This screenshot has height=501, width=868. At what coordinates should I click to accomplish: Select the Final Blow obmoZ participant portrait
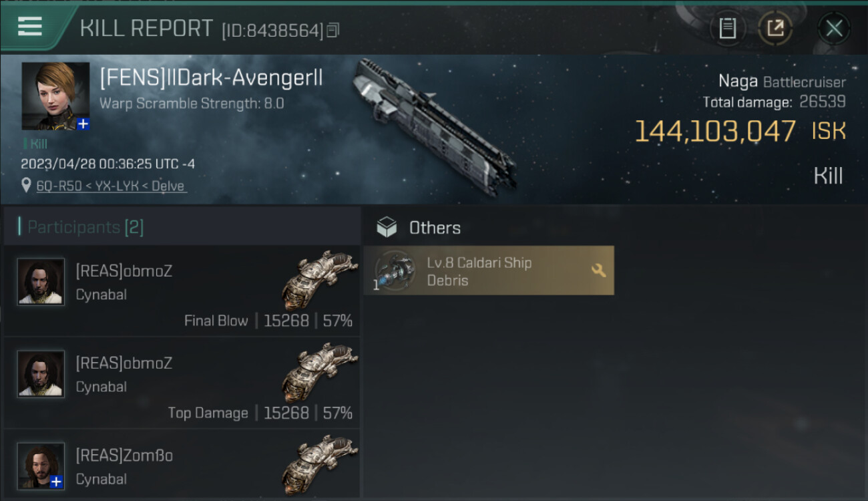pos(41,282)
